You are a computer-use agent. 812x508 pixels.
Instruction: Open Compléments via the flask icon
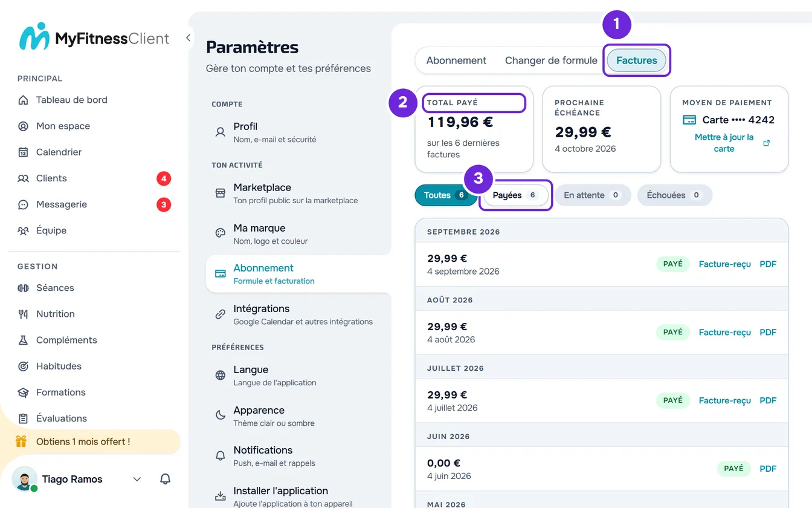(23, 340)
